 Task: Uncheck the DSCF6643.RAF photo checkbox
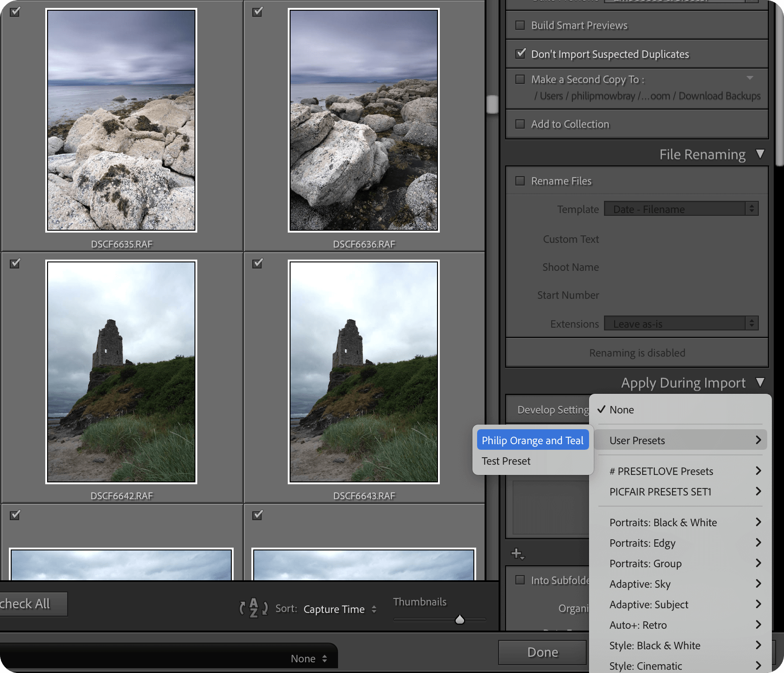point(257,263)
